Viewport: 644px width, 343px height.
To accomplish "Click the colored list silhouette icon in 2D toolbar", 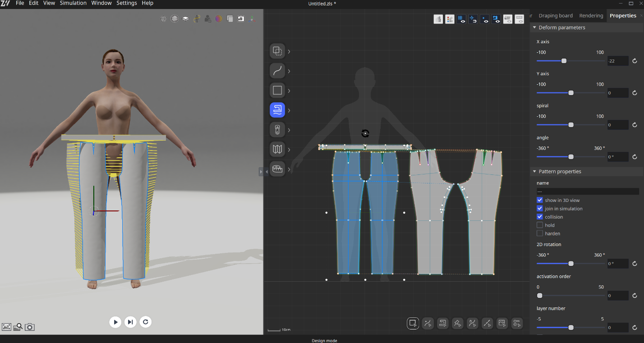I will tap(450, 19).
